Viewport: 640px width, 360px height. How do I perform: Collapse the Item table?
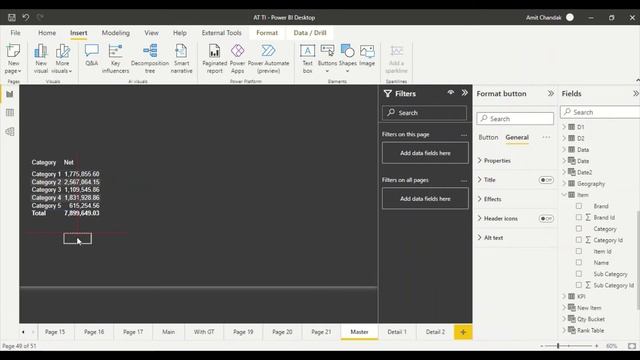564,195
